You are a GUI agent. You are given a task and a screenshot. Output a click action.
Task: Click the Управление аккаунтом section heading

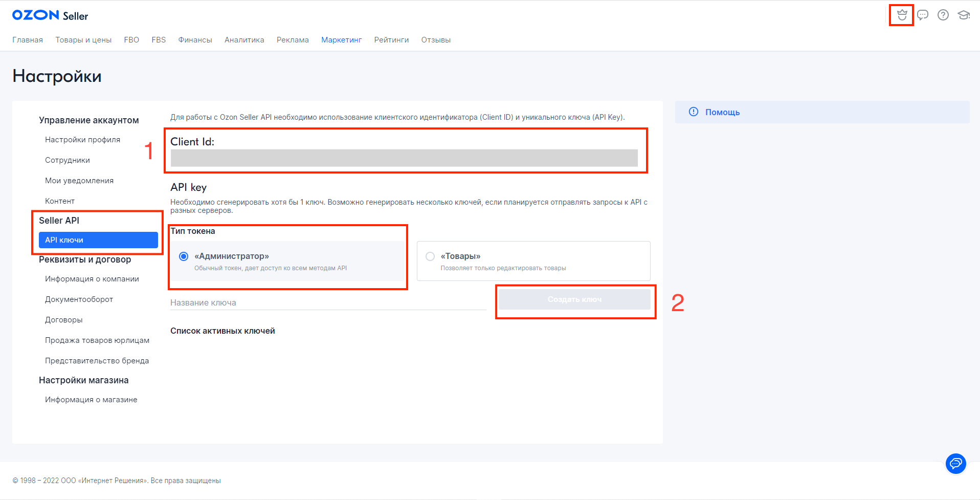point(89,120)
